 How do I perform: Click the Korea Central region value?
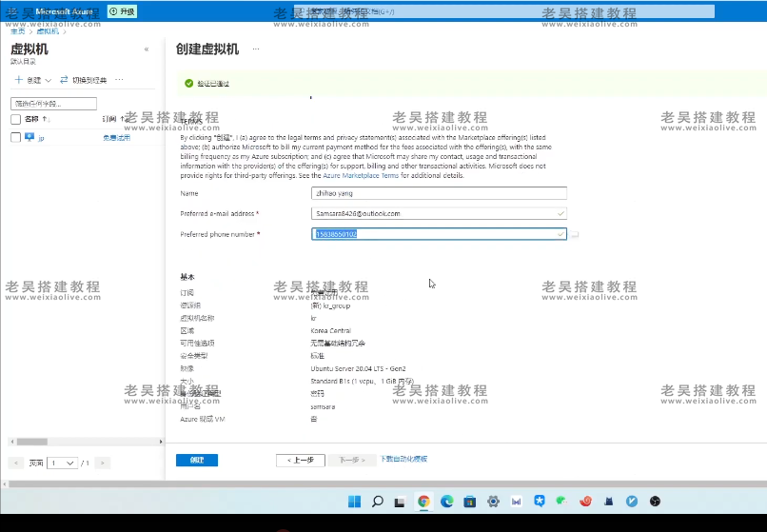[330, 330]
